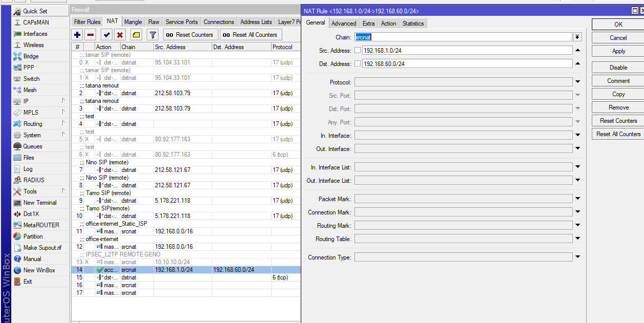Open Advanced tab in NAT Rule
The image size is (644, 323).
click(344, 24)
